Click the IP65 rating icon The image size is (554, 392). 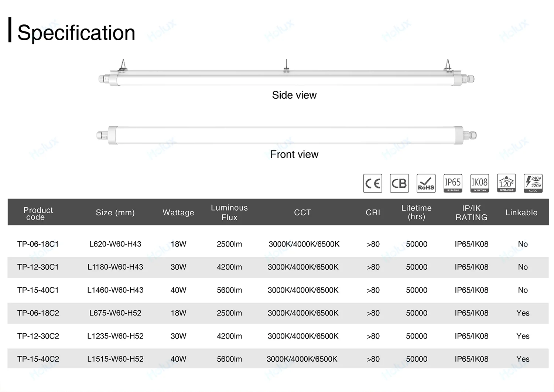(x=453, y=183)
